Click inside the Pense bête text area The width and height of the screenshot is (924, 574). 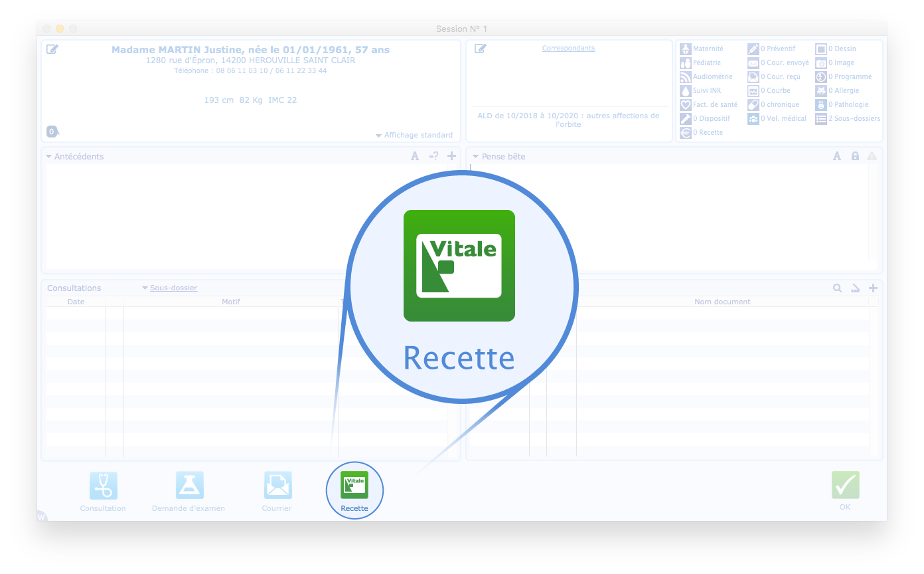(669, 216)
